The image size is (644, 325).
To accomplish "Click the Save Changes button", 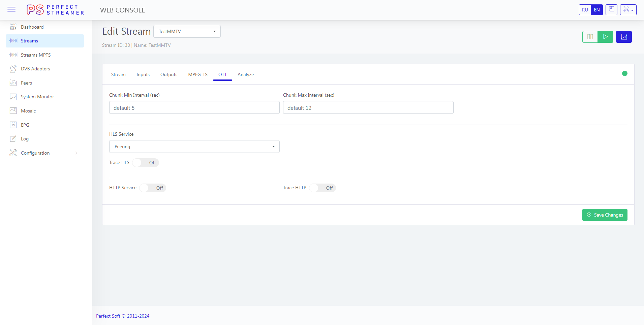I will pyautogui.click(x=605, y=215).
